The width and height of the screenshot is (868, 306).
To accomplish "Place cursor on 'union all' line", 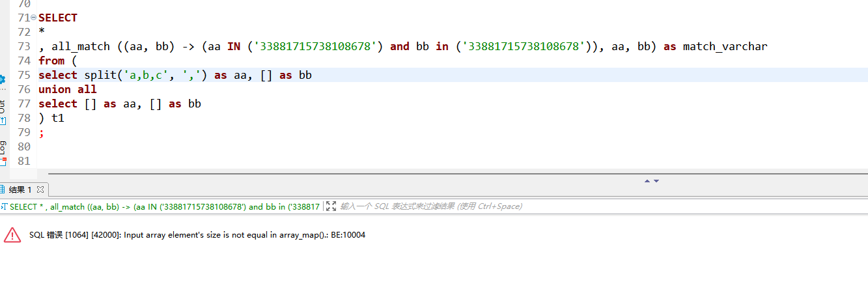I will click(x=67, y=89).
